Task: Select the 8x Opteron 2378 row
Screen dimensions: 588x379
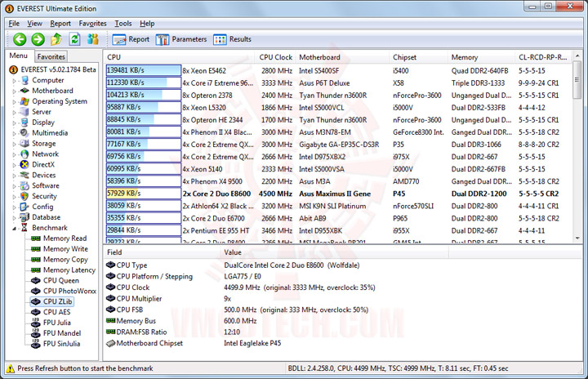Action: click(337, 96)
